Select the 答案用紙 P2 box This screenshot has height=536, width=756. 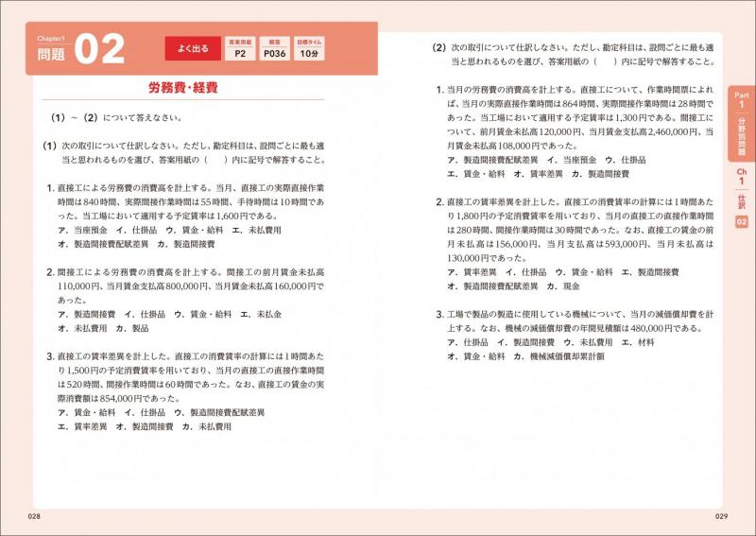click(240, 48)
